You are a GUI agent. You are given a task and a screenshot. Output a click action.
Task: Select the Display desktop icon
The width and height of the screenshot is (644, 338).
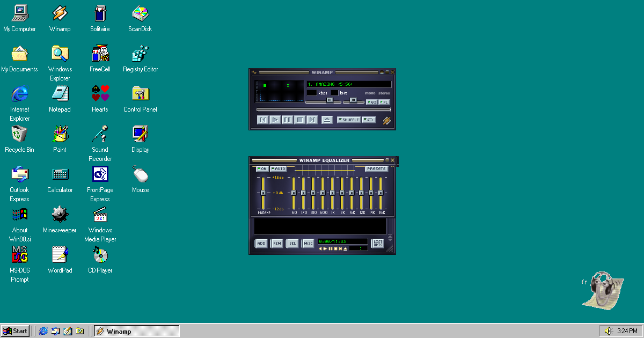coord(140,139)
